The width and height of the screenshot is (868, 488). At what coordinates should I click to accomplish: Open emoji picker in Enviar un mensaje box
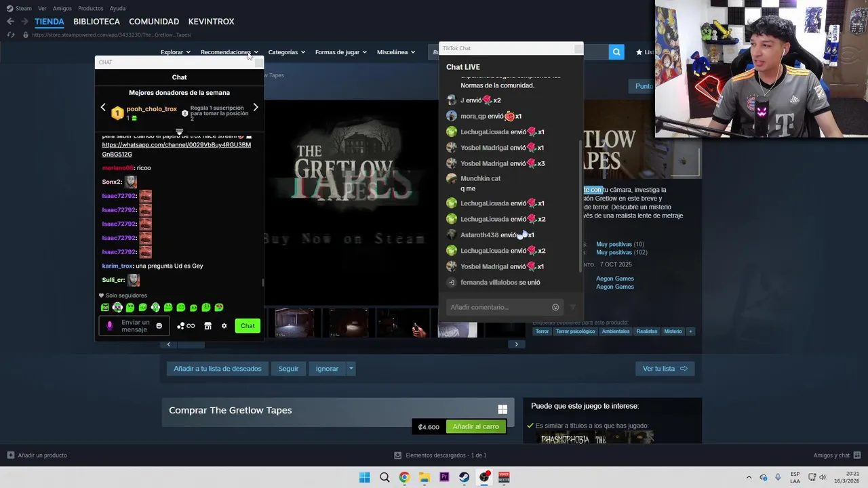pyautogui.click(x=159, y=326)
